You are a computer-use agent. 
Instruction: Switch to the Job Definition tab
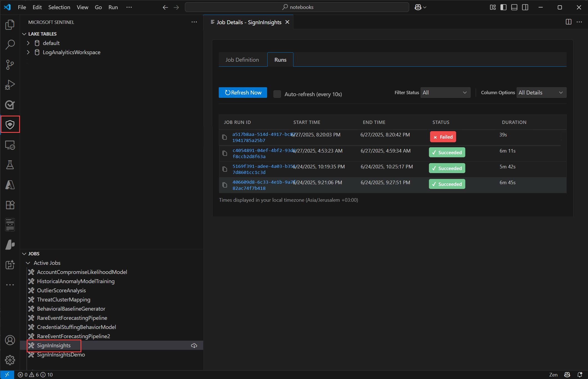point(242,60)
